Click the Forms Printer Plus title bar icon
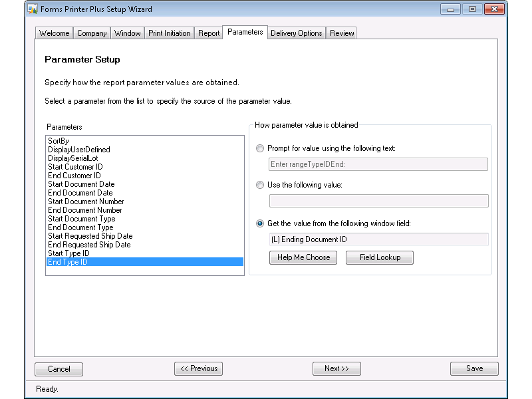The height and width of the screenshot is (399, 532). [32, 9]
